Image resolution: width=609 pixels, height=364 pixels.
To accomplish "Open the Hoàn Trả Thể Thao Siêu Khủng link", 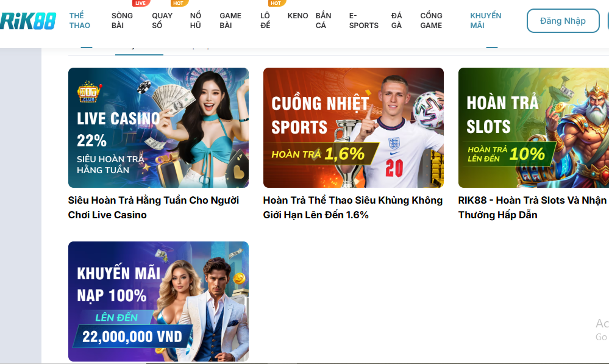I will pos(353,207).
